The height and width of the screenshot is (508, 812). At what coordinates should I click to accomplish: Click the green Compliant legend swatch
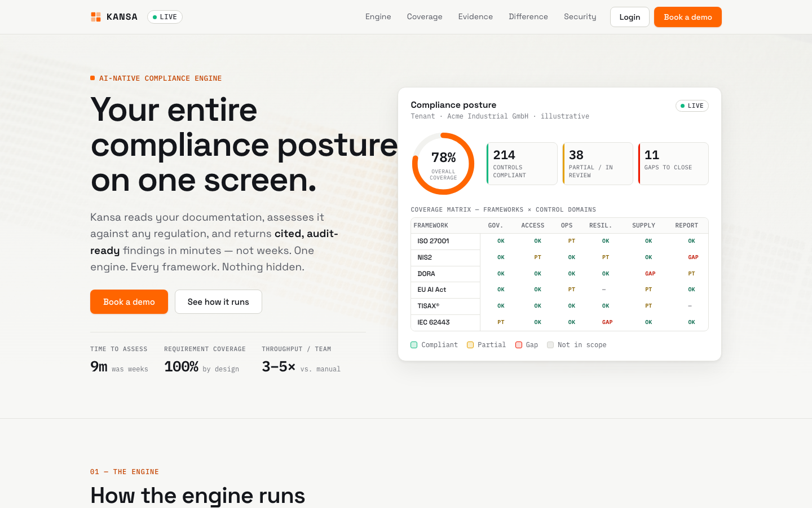414,345
